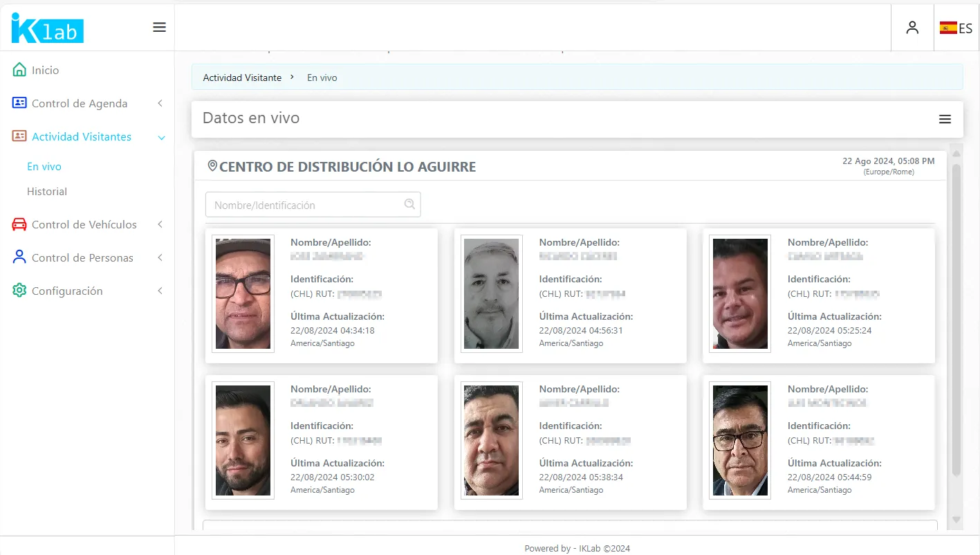The image size is (980, 555).
Task: Click timestamp 22/08/2024 04:56:31
Action: pos(581,331)
